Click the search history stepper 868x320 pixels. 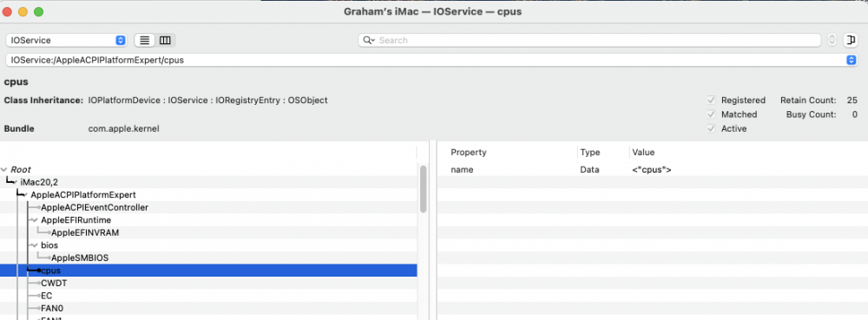coord(832,41)
